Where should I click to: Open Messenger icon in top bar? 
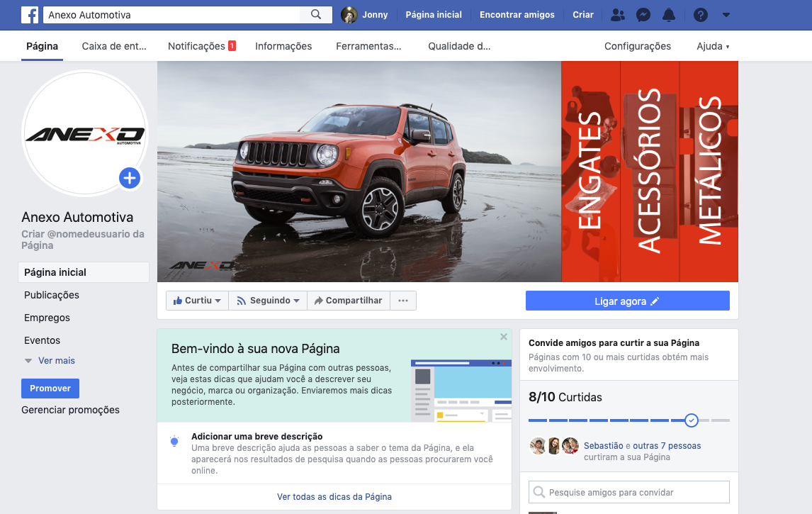click(x=643, y=15)
